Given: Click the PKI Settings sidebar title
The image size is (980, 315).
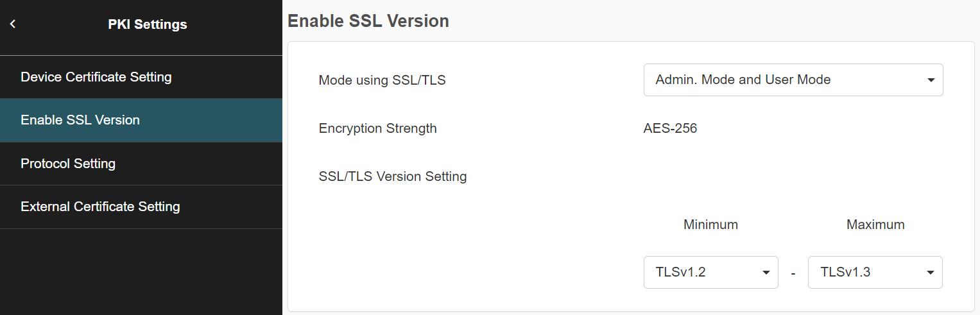Looking at the screenshot, I should pos(148,24).
